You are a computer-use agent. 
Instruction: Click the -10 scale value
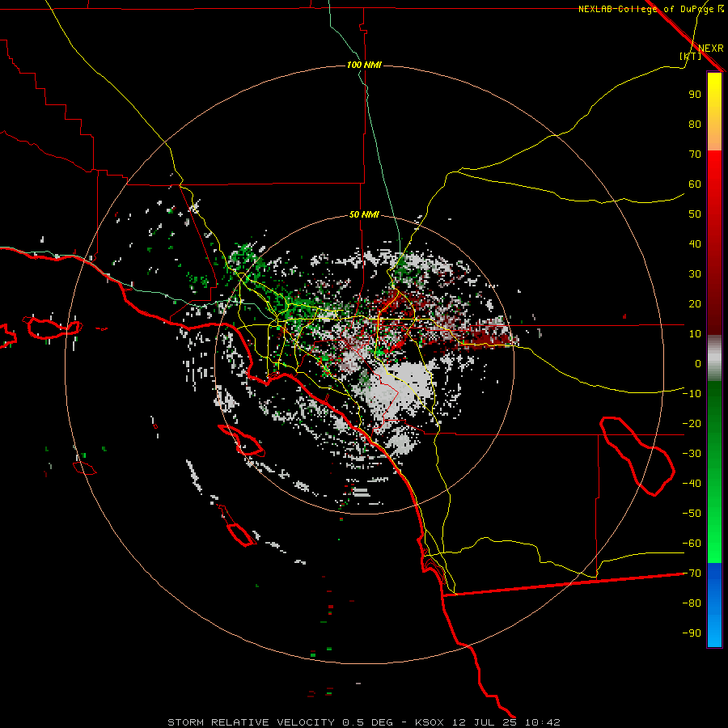coord(692,394)
